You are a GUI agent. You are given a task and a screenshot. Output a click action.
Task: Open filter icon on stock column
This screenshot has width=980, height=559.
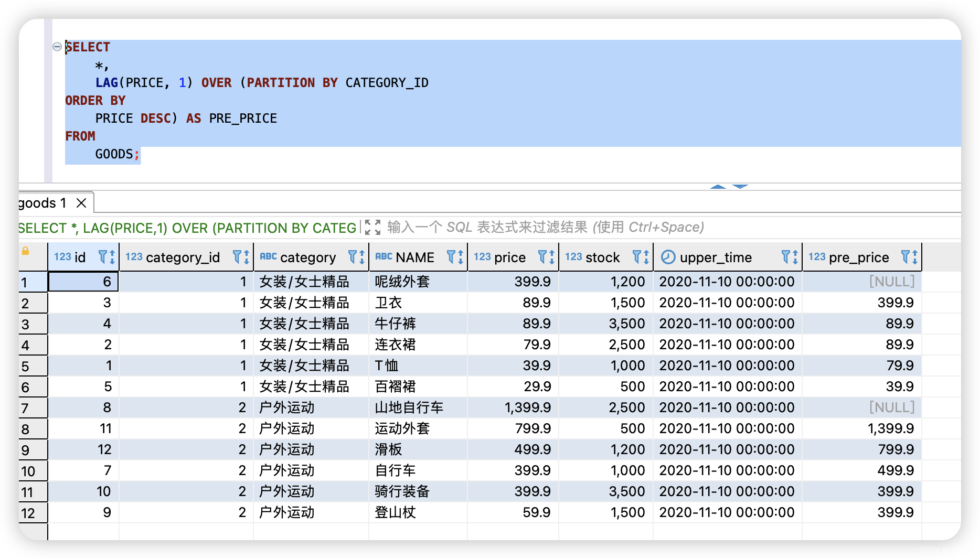pos(637,257)
